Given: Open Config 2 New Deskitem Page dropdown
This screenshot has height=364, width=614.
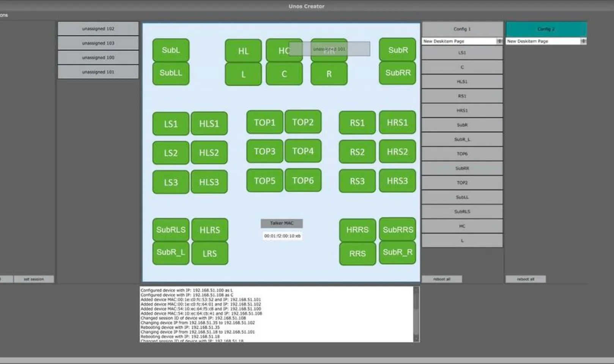Looking at the screenshot, I should coord(546,41).
